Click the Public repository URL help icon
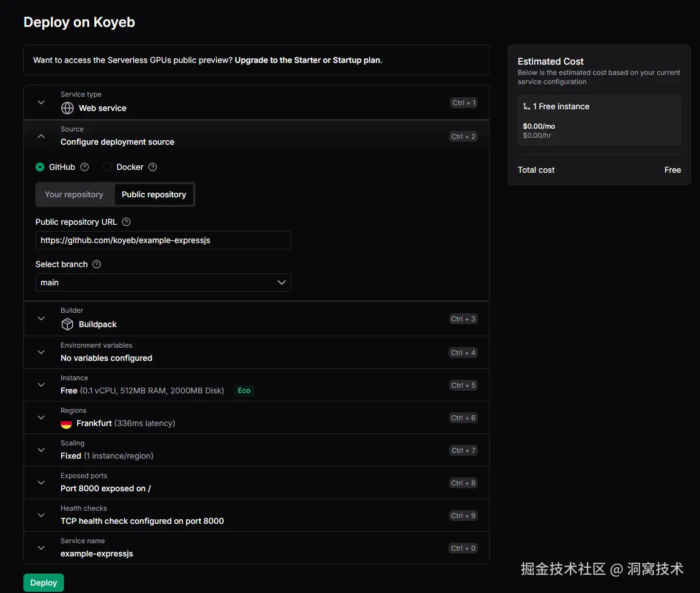The width and height of the screenshot is (700, 593). click(126, 222)
